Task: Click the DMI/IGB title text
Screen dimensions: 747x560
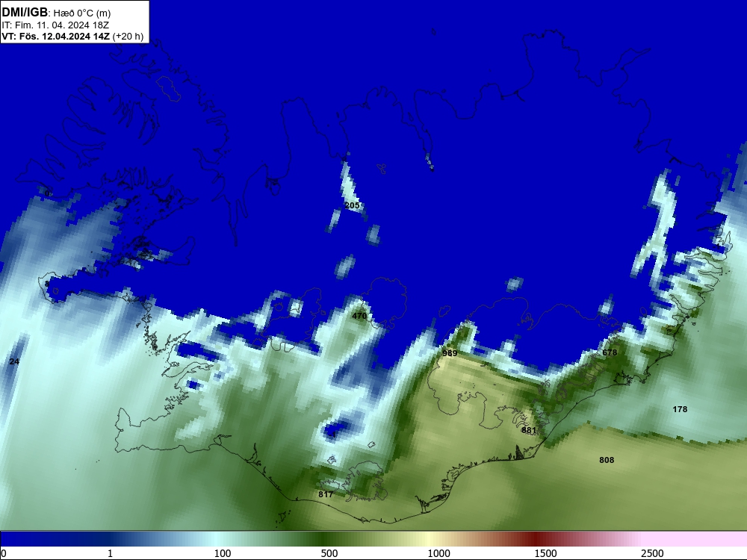Action: [25, 13]
